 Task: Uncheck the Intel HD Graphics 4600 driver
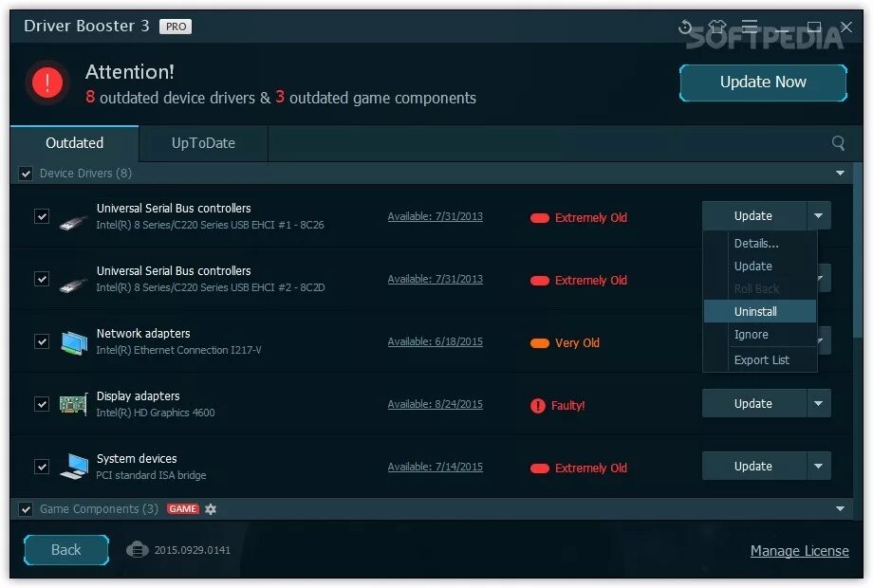coord(42,403)
